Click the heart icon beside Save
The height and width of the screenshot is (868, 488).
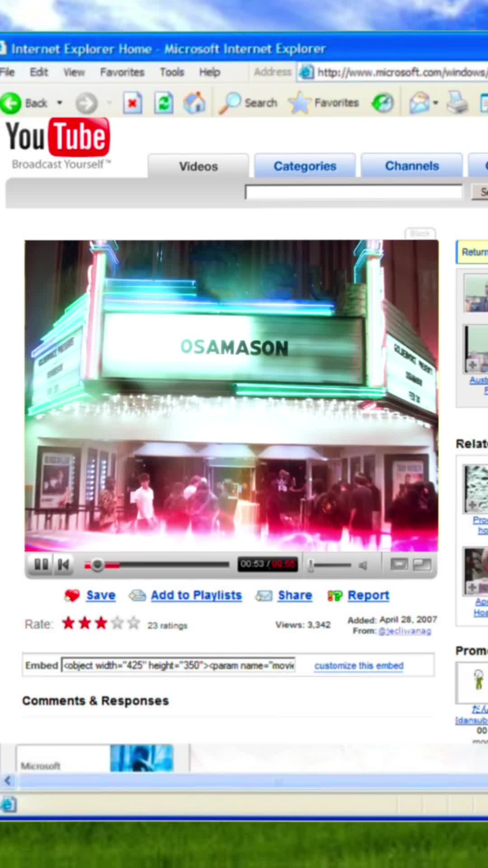click(x=72, y=596)
